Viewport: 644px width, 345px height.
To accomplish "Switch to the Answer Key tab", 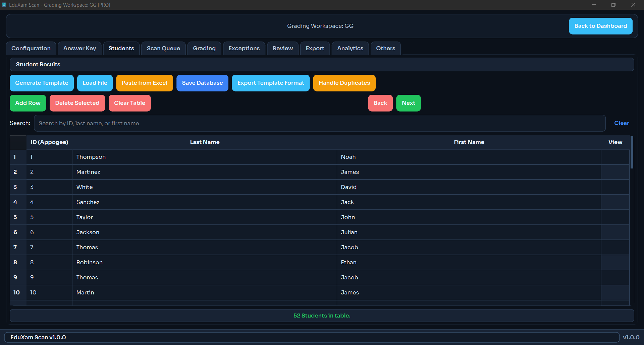I will [x=79, y=48].
